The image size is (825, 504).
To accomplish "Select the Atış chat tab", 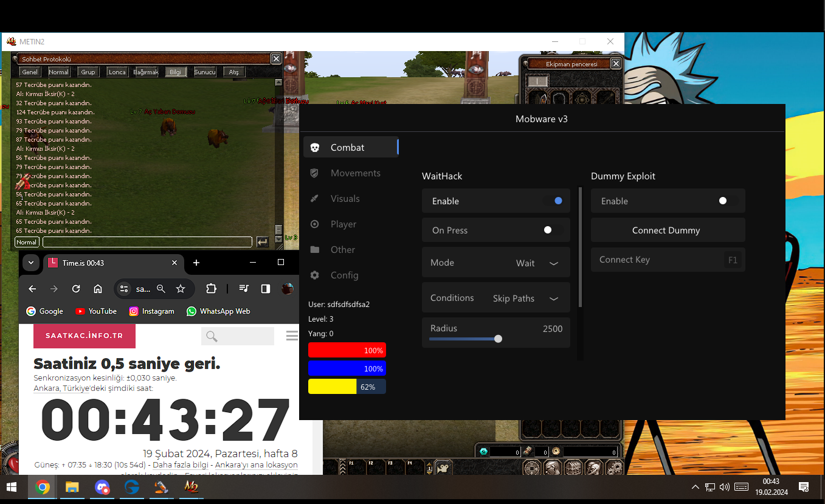I will coord(234,72).
